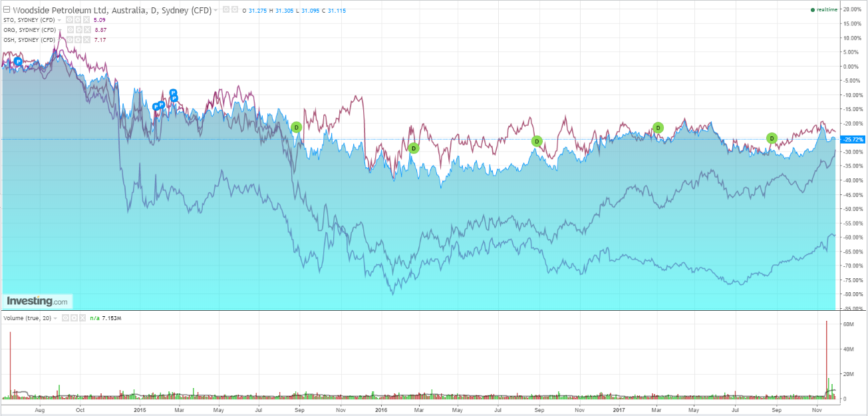Click the ORG value 8.87
868x416 pixels.
[x=100, y=30]
